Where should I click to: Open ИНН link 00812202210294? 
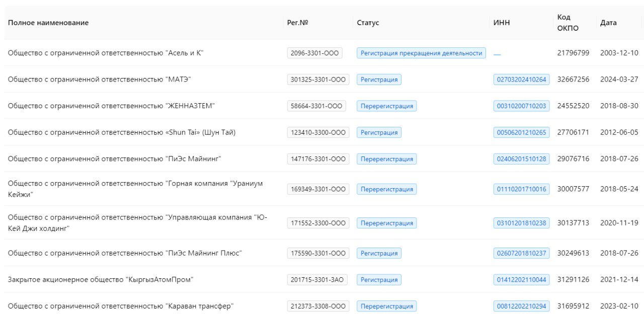tap(521, 306)
